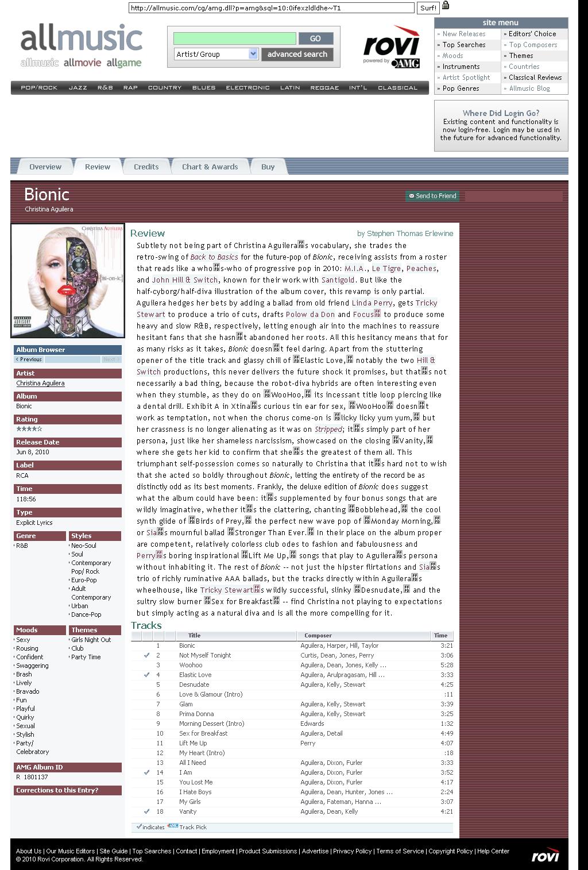Click Previous in Album Browser
588x870 pixels.
(29, 359)
